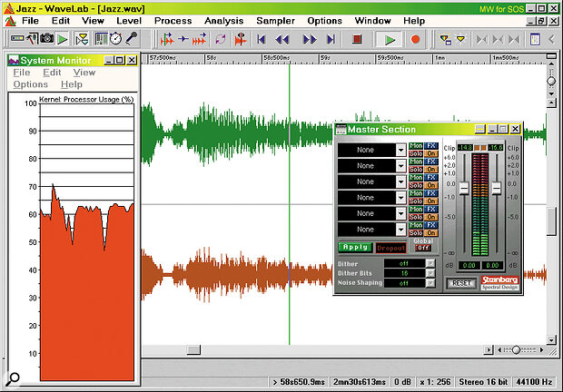Click the left master fader handle
Screen dimensions: 563x392
pyautogui.click(x=464, y=189)
